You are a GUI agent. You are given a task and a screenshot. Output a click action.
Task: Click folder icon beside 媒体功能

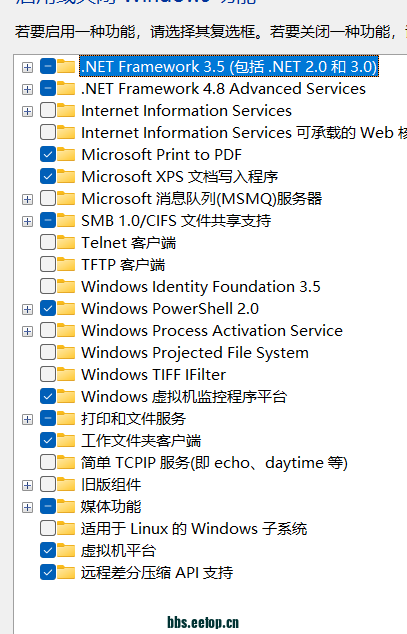pos(66,507)
